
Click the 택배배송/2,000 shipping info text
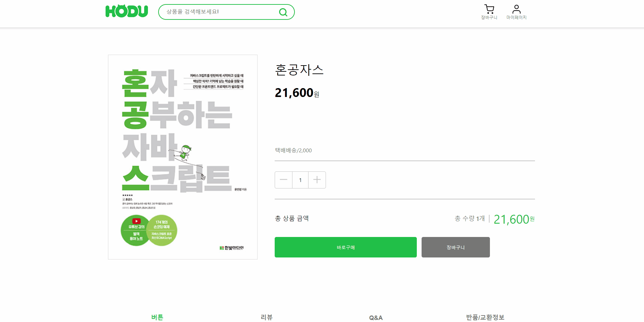point(293,150)
